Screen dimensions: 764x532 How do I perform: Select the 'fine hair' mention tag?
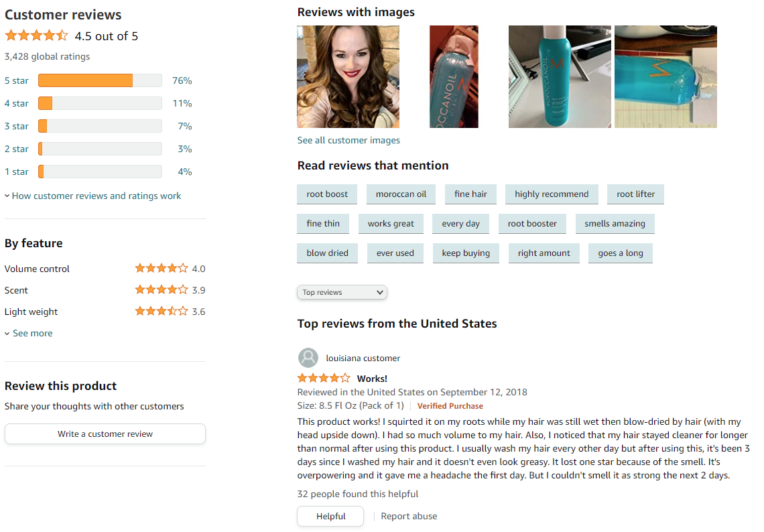pos(470,194)
